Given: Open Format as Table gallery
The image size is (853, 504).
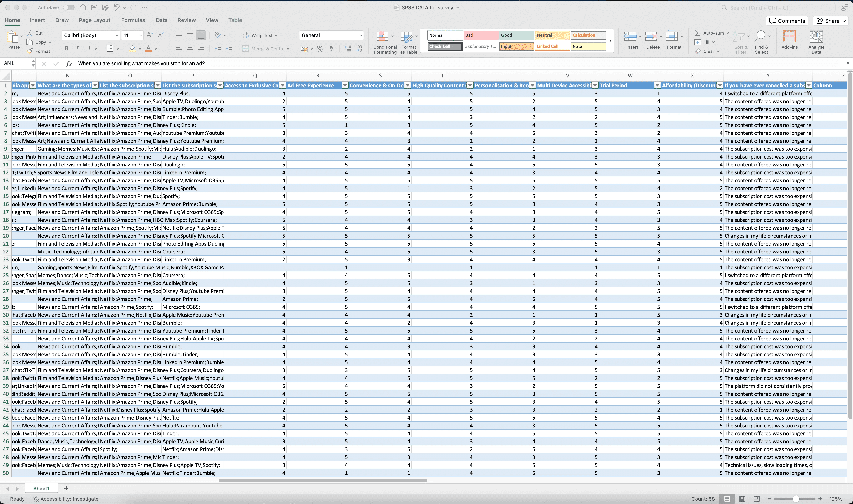Looking at the screenshot, I should pos(407,37).
